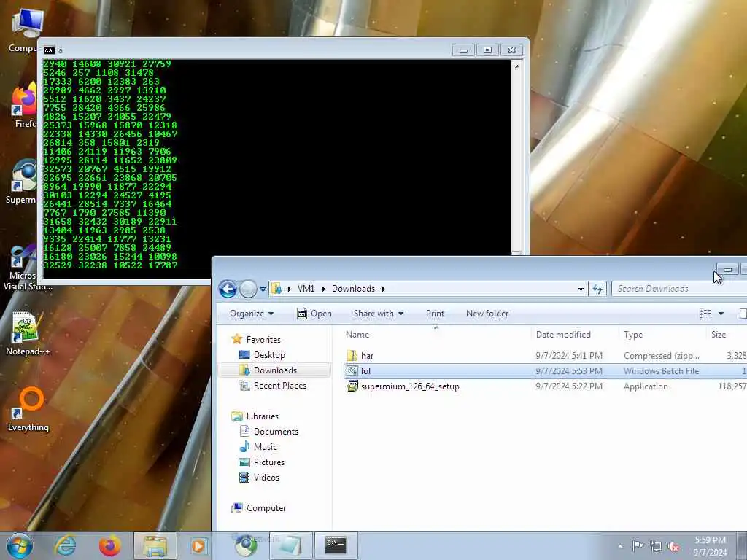Image resolution: width=747 pixels, height=560 pixels.
Task: Click command prompt window title icon
Action: [49, 50]
